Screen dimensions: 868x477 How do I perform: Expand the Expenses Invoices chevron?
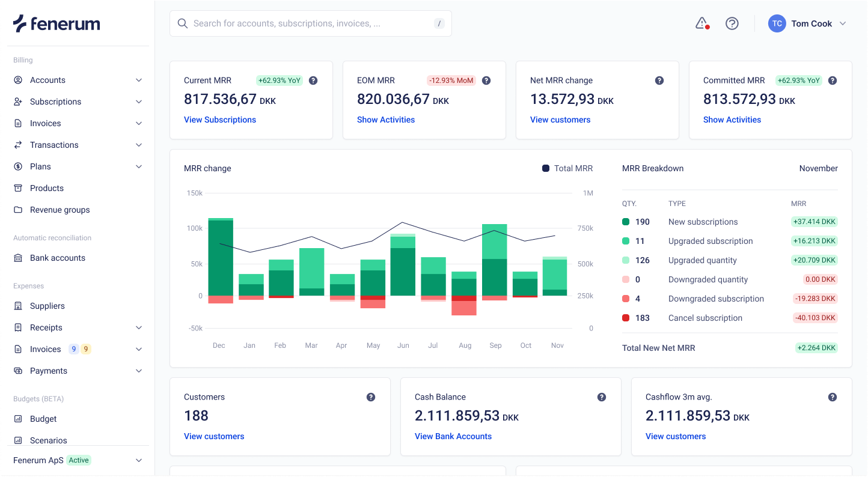tap(139, 349)
